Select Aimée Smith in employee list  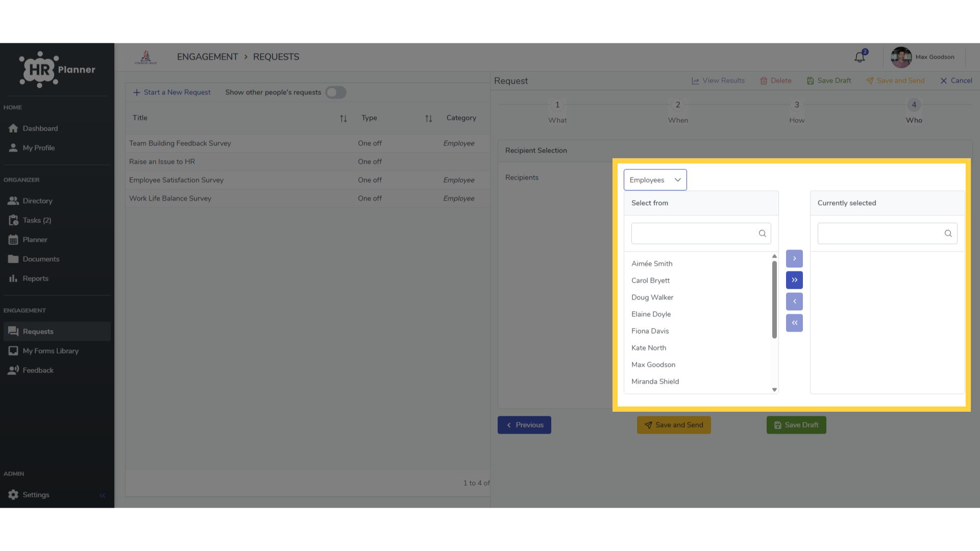(x=652, y=264)
